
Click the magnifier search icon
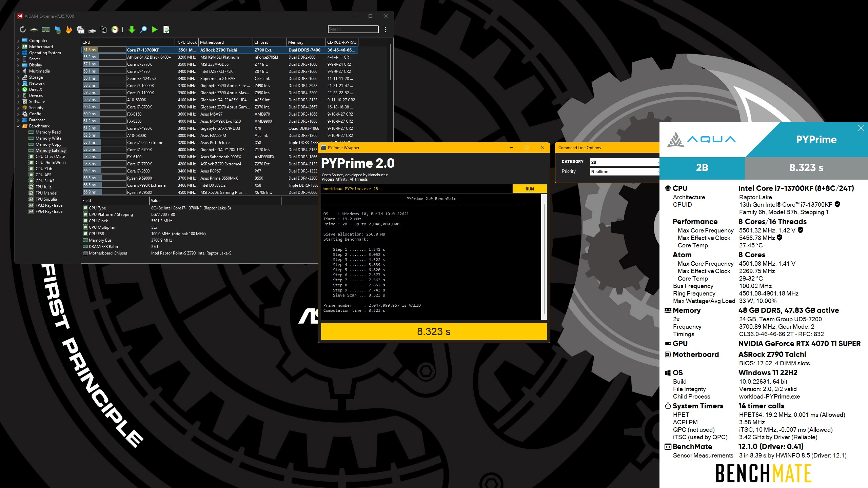[x=143, y=29]
